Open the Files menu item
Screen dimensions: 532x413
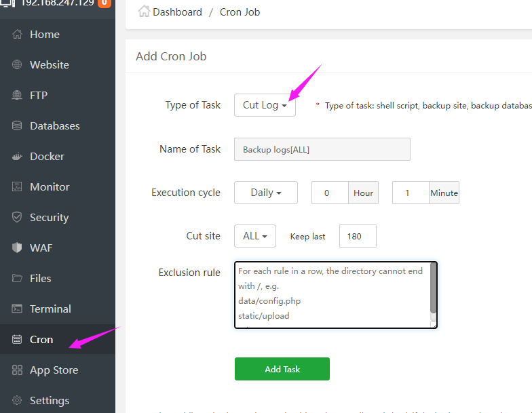click(x=41, y=279)
